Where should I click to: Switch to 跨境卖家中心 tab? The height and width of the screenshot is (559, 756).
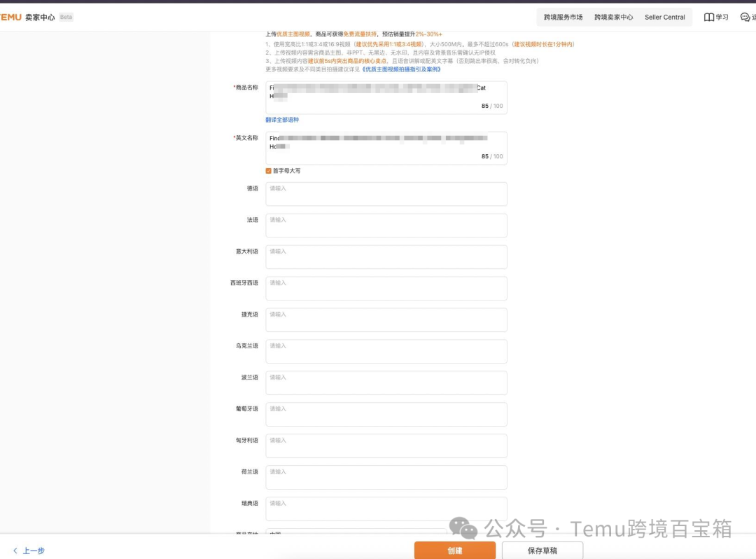coord(613,18)
